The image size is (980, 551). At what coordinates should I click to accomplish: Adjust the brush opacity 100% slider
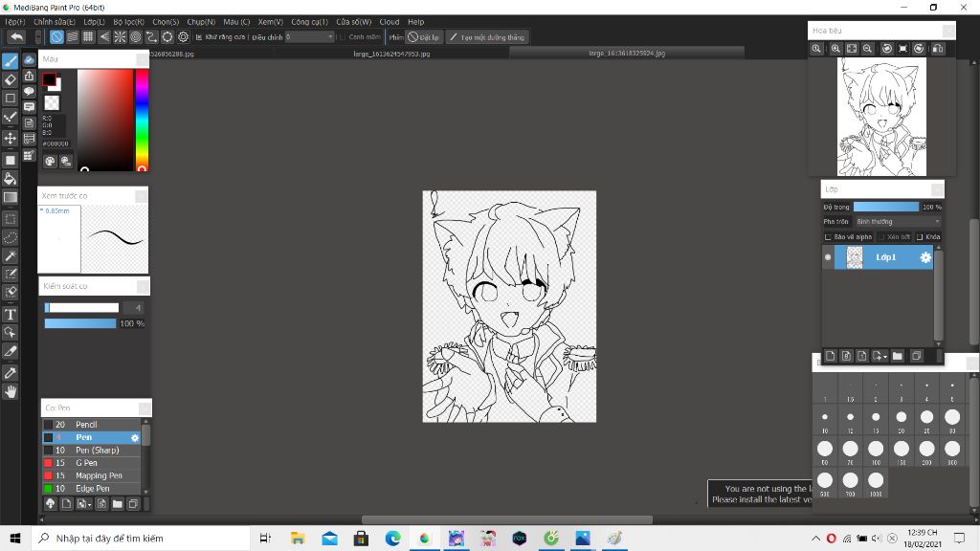pyautogui.click(x=80, y=323)
